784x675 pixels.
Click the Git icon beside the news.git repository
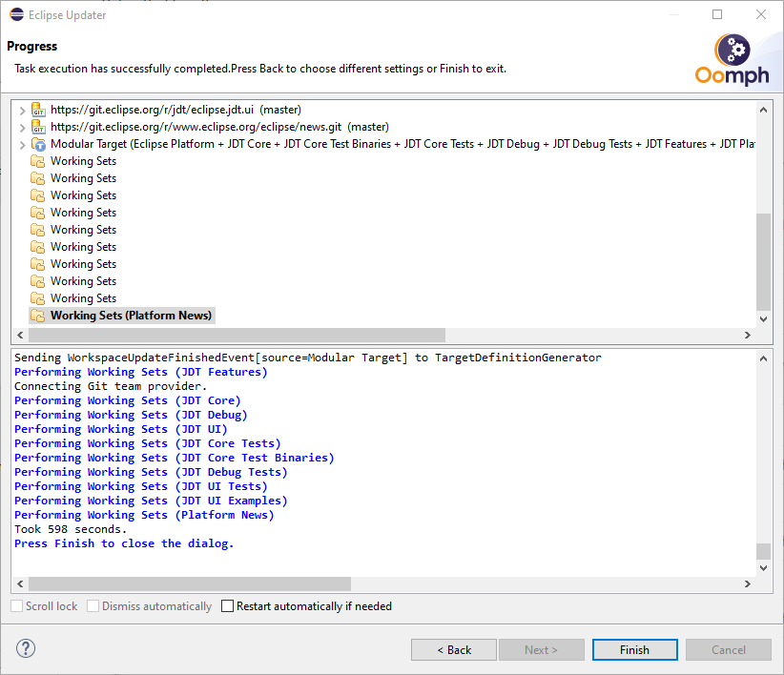click(38, 127)
